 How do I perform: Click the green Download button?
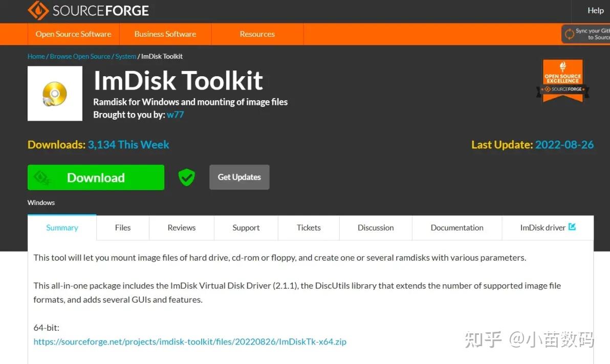[x=96, y=177]
